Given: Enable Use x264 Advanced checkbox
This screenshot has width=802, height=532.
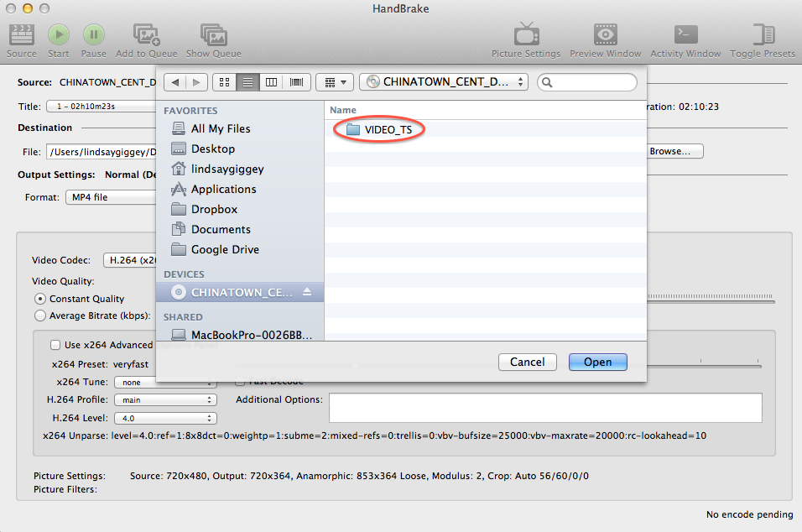Looking at the screenshot, I should [x=55, y=345].
